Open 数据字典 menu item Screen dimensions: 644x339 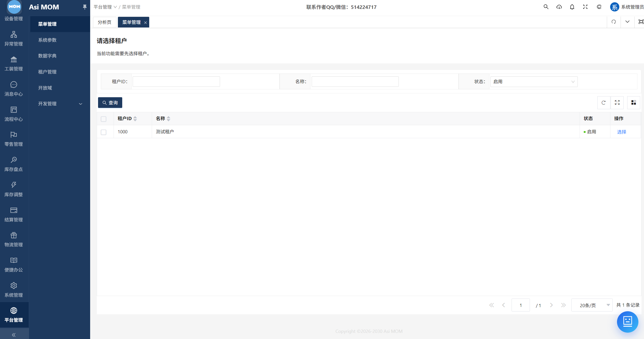(x=60, y=56)
